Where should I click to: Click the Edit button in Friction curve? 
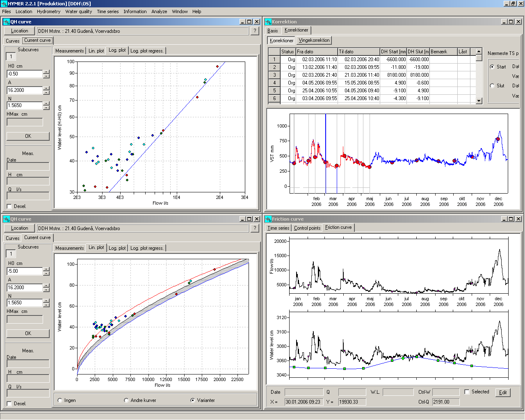tap(503, 393)
